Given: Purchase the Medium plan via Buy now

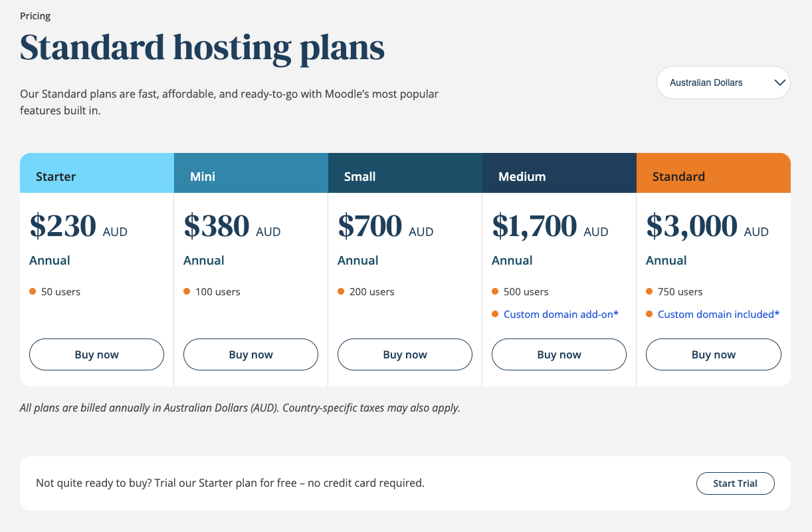Looking at the screenshot, I should (559, 354).
